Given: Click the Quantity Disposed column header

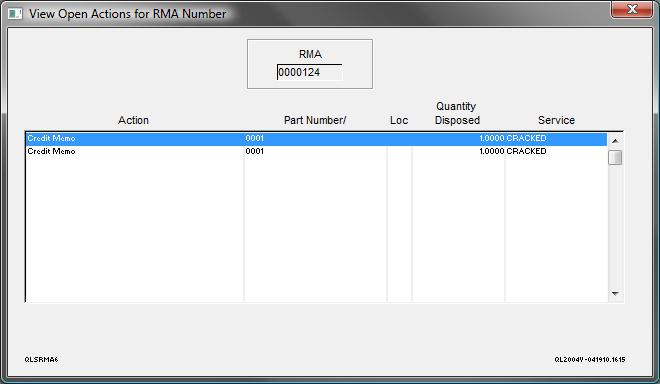Looking at the screenshot, I should 457,113.
